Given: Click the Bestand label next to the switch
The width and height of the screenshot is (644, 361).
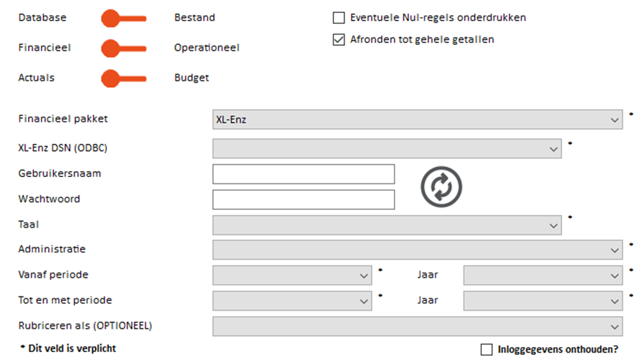Looking at the screenshot, I should point(195,18).
